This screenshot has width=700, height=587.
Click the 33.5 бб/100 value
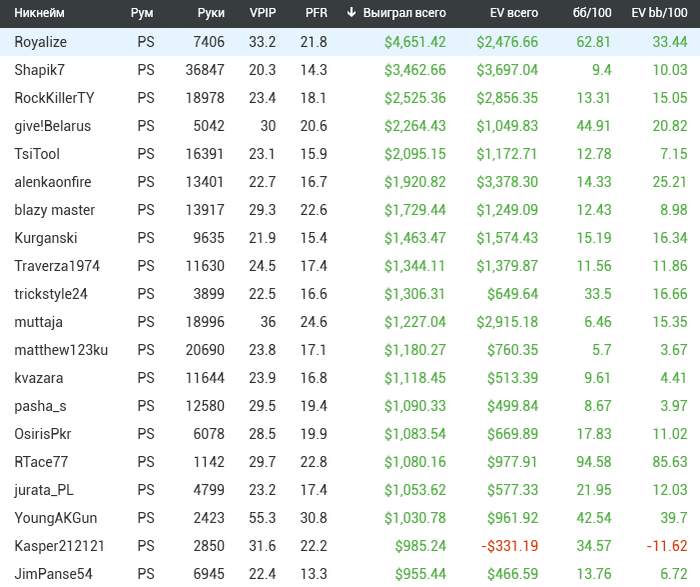click(x=598, y=294)
